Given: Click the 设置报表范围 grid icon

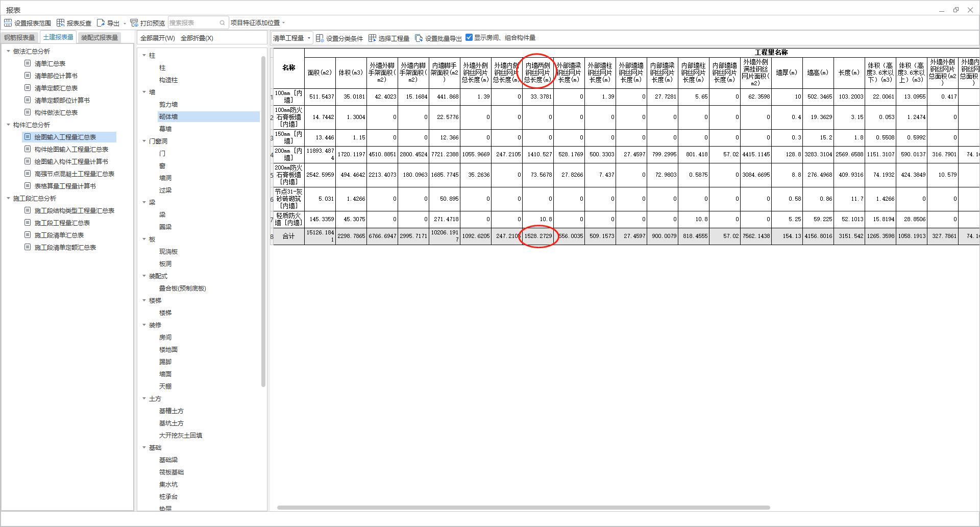Looking at the screenshot, I should [8, 23].
